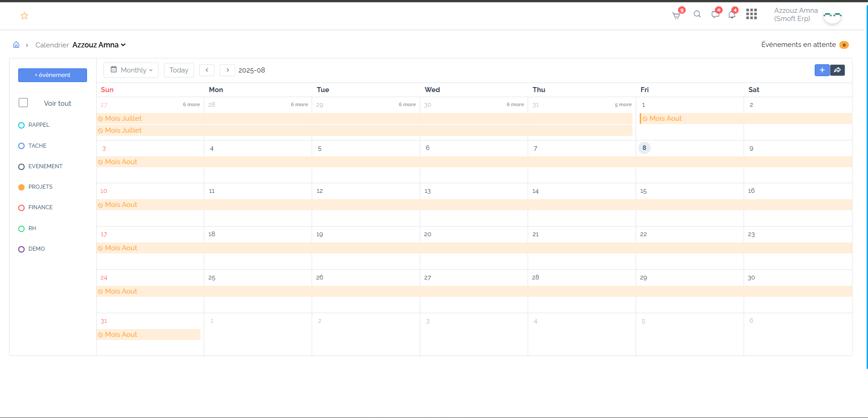Image resolution: width=868 pixels, height=418 pixels.
Task: Open Mois Aout event in week of 3
Action: pyautogui.click(x=474, y=162)
